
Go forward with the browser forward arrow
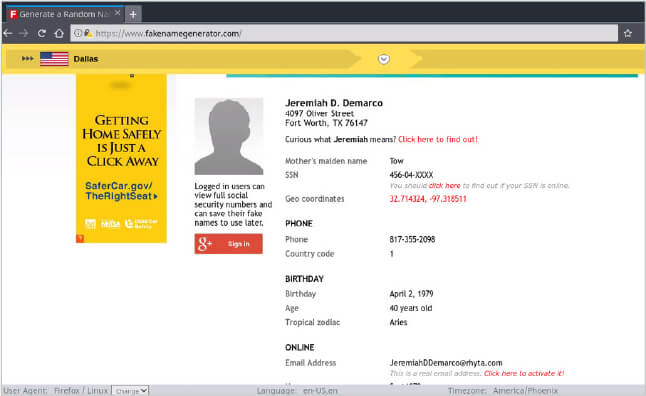(24, 33)
